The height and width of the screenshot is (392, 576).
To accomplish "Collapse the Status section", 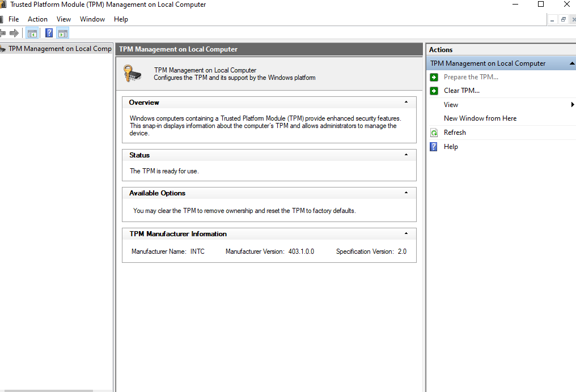I will click(x=406, y=155).
